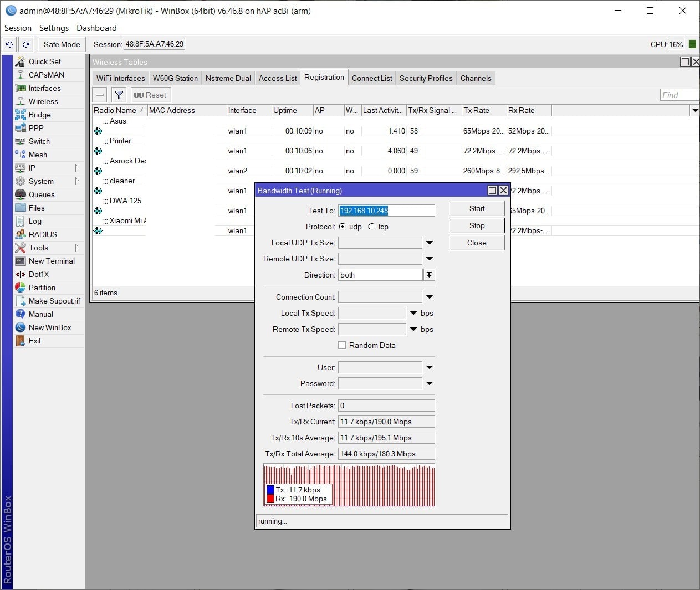Open Quick Set from sidebar
This screenshot has width=700, height=590.
pos(45,61)
